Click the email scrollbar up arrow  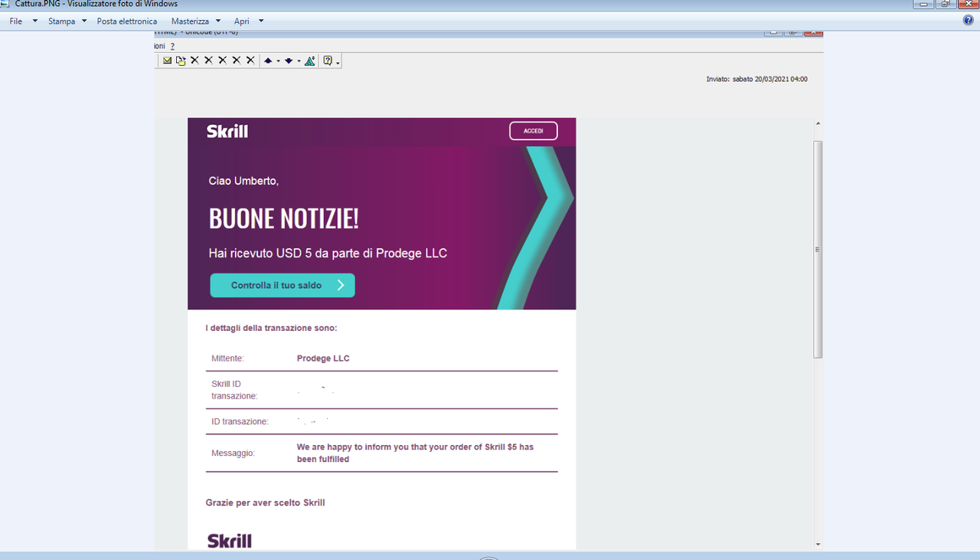818,123
